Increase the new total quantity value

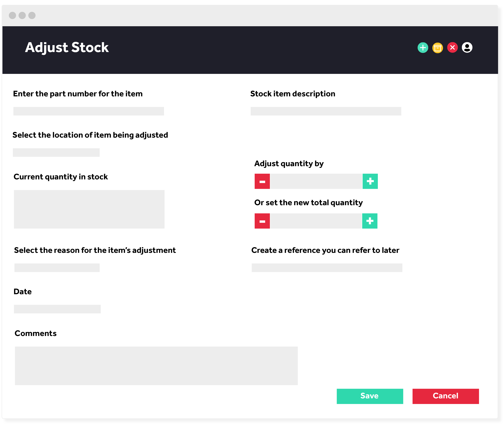click(x=370, y=221)
